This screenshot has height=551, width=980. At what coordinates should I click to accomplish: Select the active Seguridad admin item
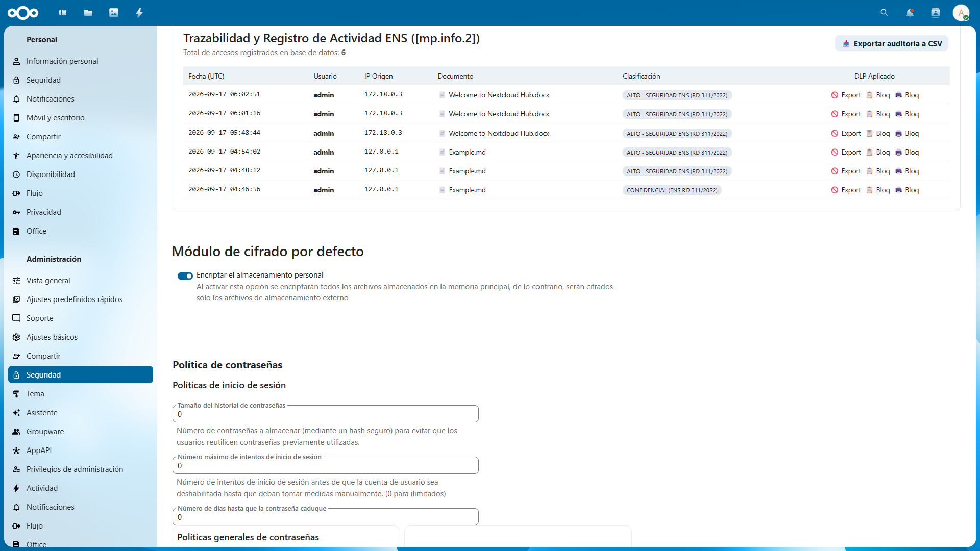(x=81, y=375)
